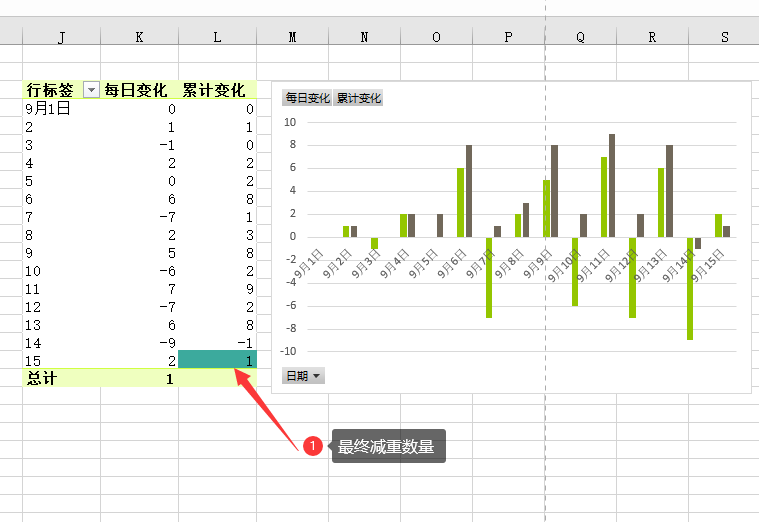This screenshot has height=522, width=759.
Task: Select the -1 daily change cell in row 3
Action: coord(139,145)
